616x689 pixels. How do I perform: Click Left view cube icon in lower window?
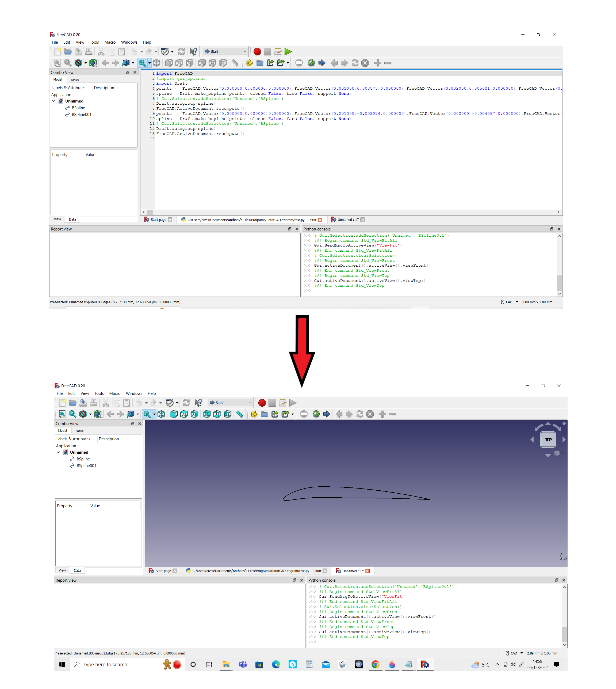click(x=228, y=414)
